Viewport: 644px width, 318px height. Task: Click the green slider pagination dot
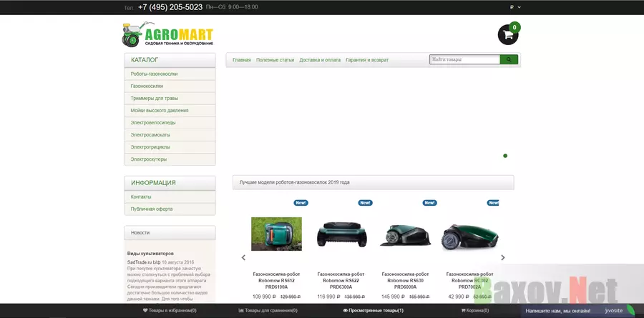tap(505, 156)
